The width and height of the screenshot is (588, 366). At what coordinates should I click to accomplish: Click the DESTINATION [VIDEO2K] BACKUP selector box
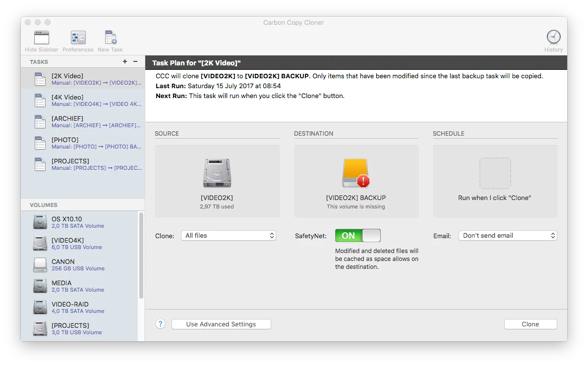356,181
